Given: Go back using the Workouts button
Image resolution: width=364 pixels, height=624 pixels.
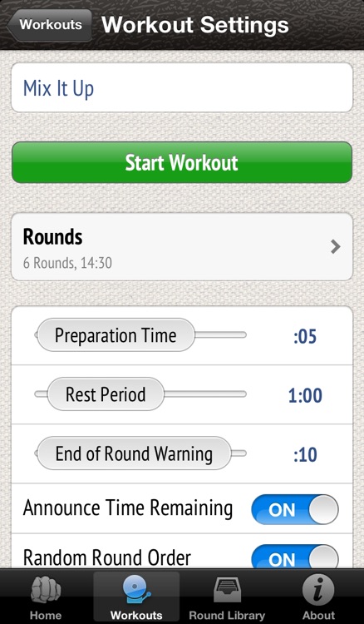Looking at the screenshot, I should coord(49,25).
